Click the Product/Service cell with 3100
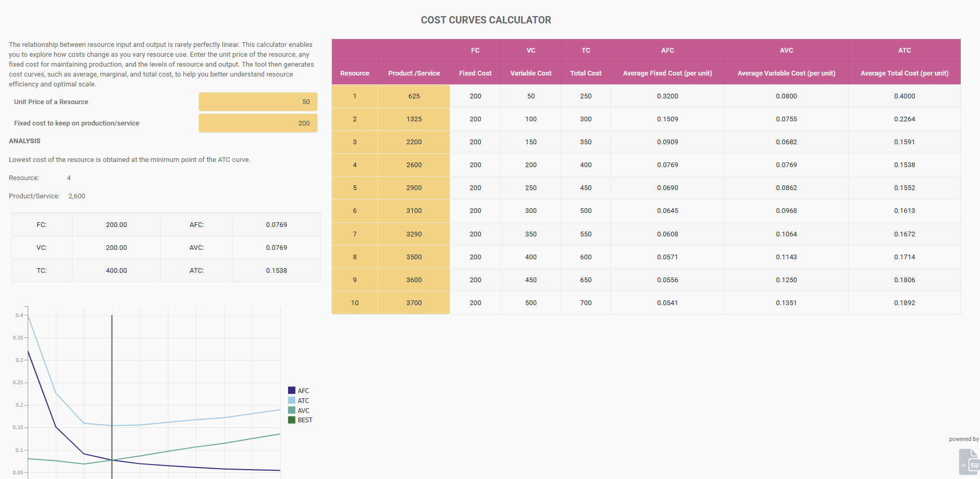980x479 pixels. click(414, 211)
